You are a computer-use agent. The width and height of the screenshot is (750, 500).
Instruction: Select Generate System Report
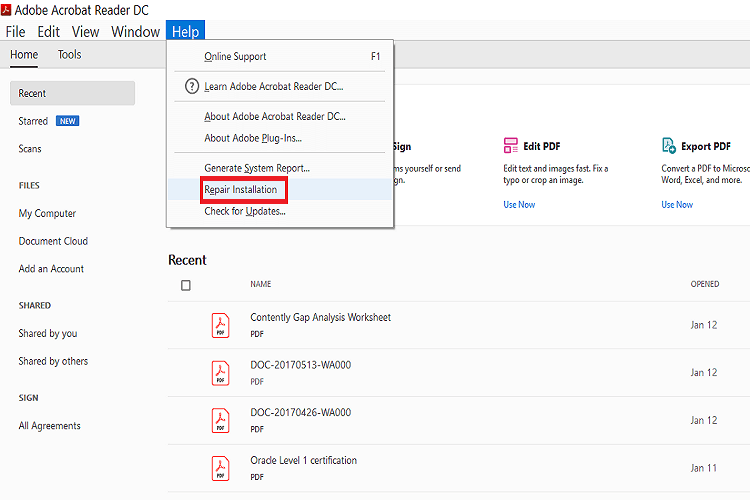coord(280,168)
